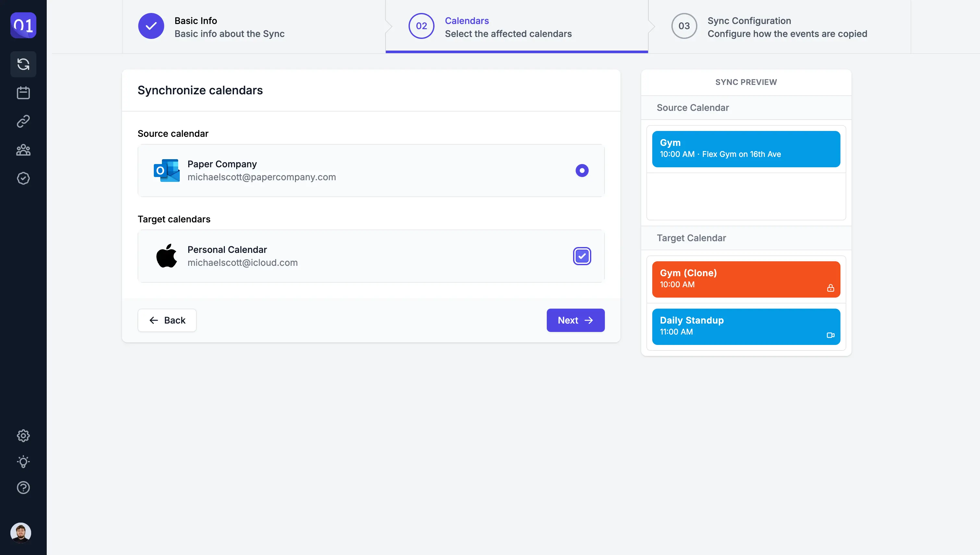The width and height of the screenshot is (980, 555).
Task: Enable Personal Calendar target checkbox
Action: (582, 256)
